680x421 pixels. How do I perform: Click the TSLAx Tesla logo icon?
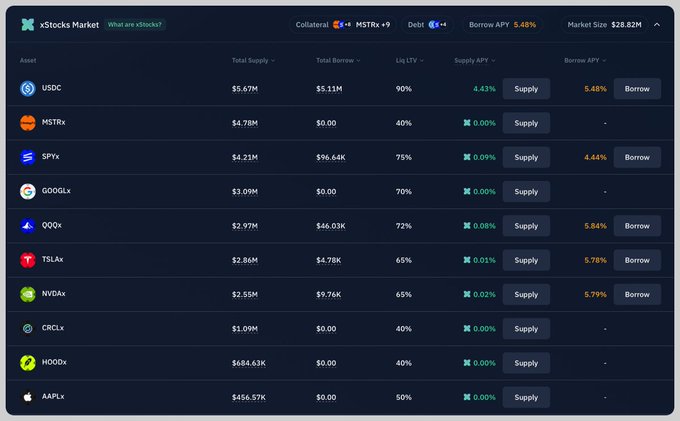point(28,260)
